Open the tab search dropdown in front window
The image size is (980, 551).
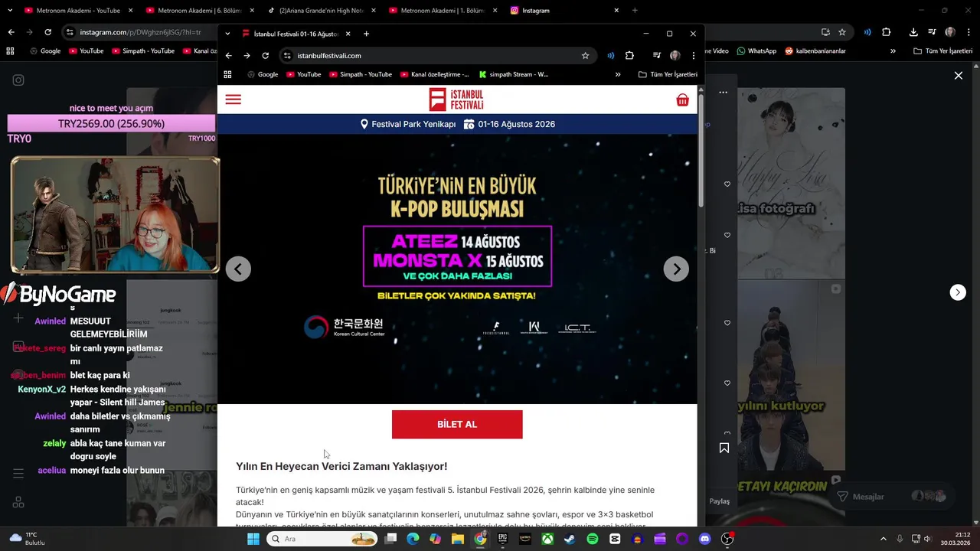(x=227, y=34)
